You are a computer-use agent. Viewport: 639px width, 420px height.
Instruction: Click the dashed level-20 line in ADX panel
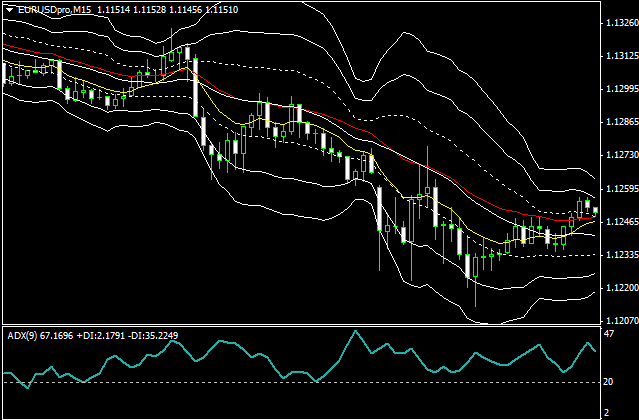tap(300, 382)
